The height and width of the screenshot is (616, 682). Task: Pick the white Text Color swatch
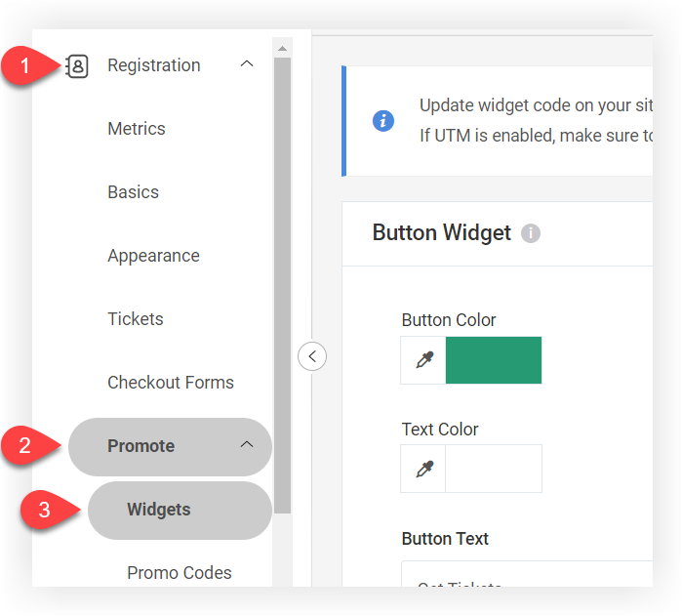494,469
